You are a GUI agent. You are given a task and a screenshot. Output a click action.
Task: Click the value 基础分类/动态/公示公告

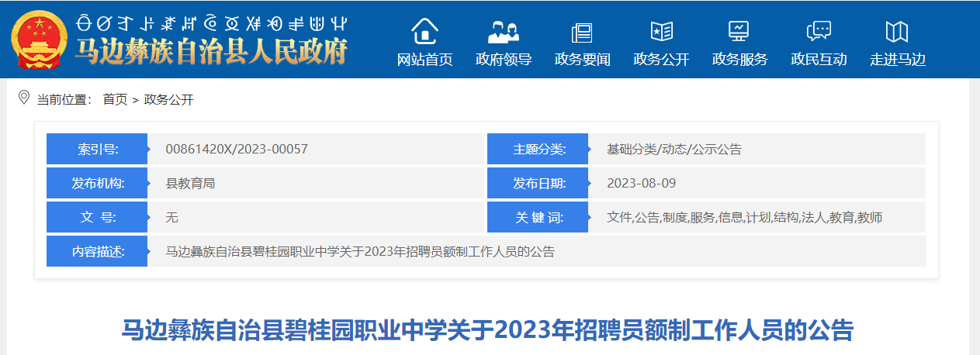pyautogui.click(x=674, y=149)
